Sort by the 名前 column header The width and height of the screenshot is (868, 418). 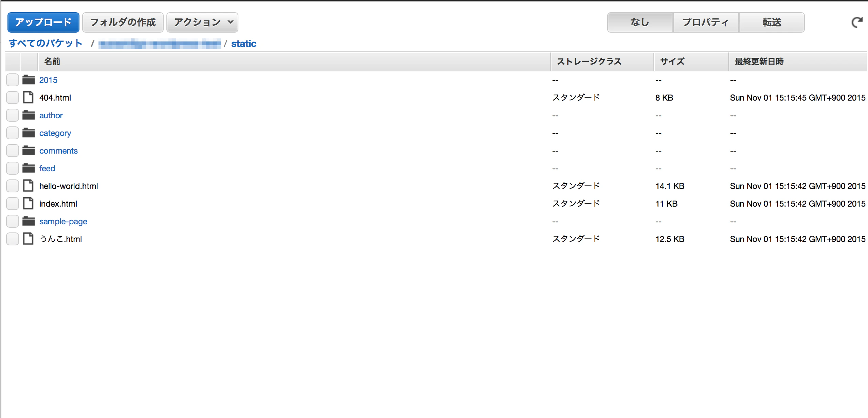coord(294,62)
